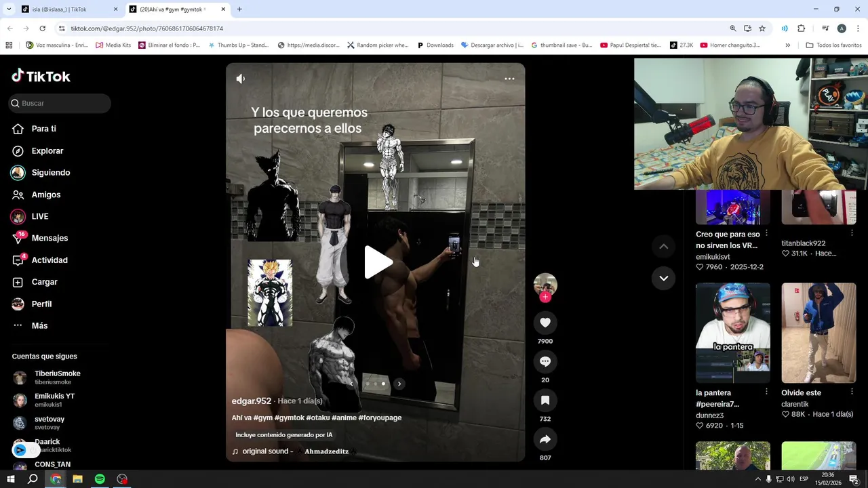868x488 pixels.
Task: Open the tab search dropdown in Chrome
Action: 9,9
